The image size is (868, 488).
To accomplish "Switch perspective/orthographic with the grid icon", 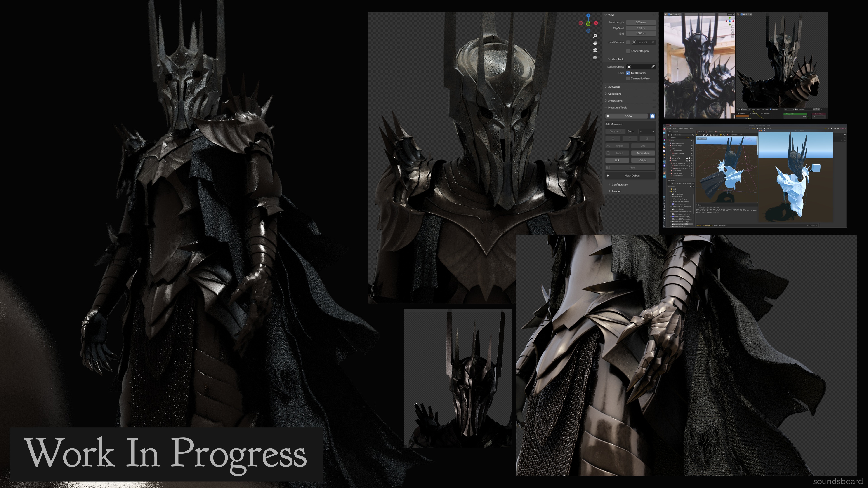I will click(x=595, y=58).
